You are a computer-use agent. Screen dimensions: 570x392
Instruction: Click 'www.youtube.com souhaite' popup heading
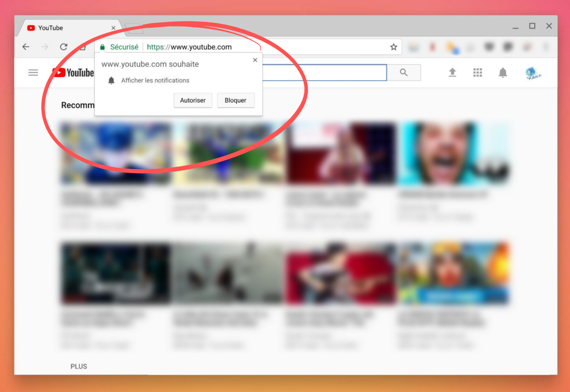tap(150, 64)
